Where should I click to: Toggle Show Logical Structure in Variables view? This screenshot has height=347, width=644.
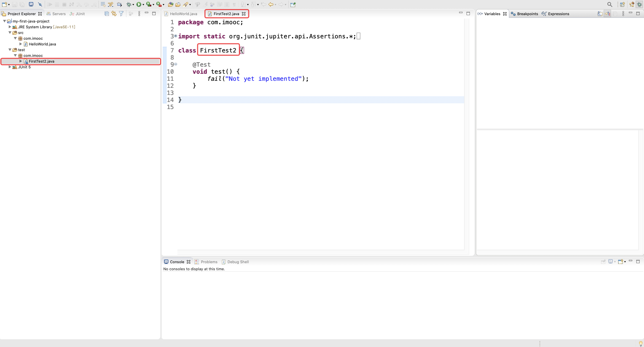pyautogui.click(x=608, y=13)
